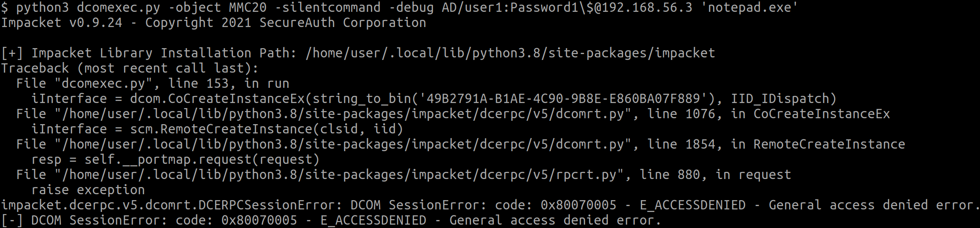Click the Impacket library installation path
The width and height of the screenshot is (980, 228).
point(510,53)
